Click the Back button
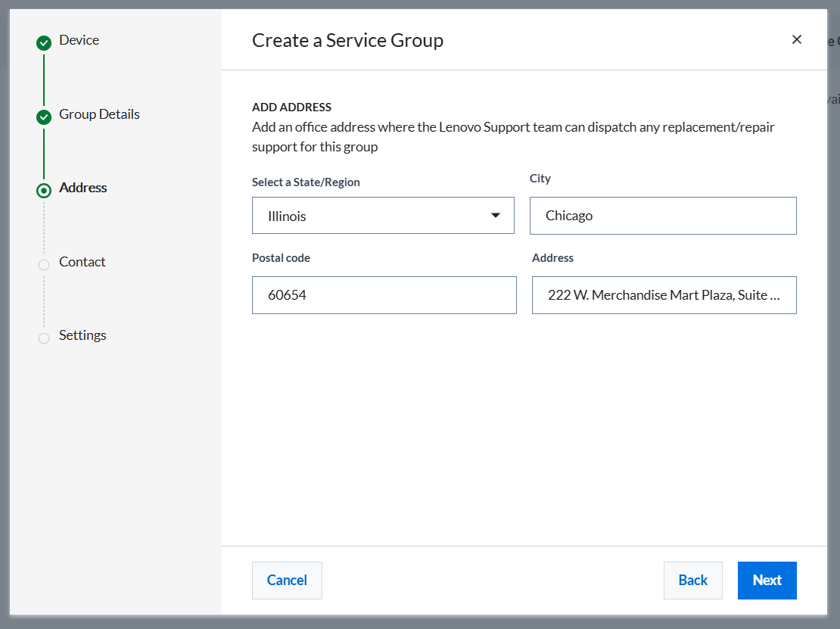This screenshot has height=629, width=840. coord(692,581)
